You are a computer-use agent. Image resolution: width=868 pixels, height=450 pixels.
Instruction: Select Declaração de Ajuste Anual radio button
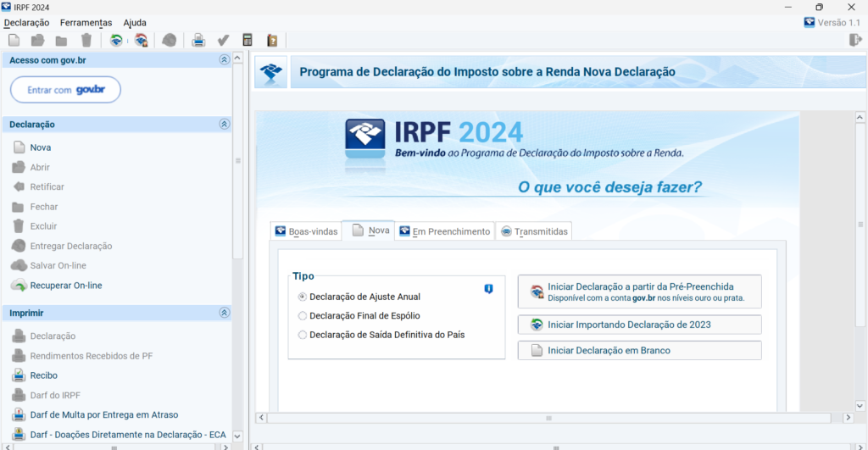click(303, 297)
